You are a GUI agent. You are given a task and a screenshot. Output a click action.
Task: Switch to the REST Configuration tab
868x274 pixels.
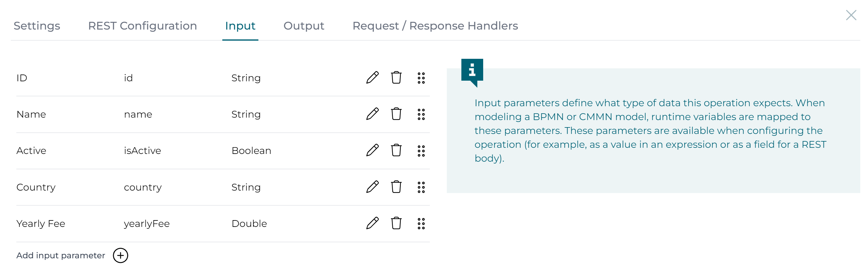pos(142,26)
